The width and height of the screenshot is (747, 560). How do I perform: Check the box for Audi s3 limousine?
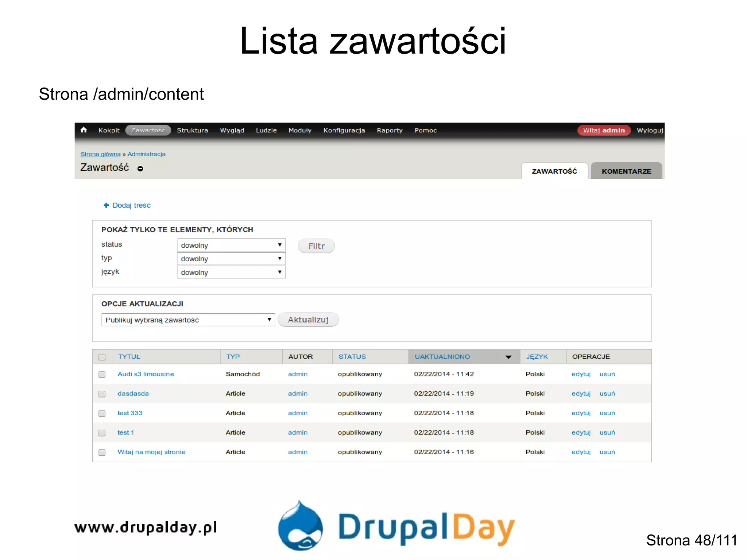point(102,374)
